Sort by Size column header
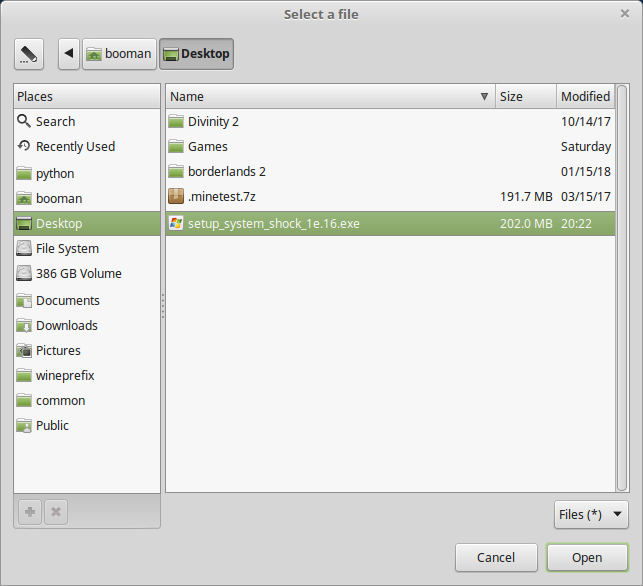The width and height of the screenshot is (643, 586). pyautogui.click(x=526, y=96)
